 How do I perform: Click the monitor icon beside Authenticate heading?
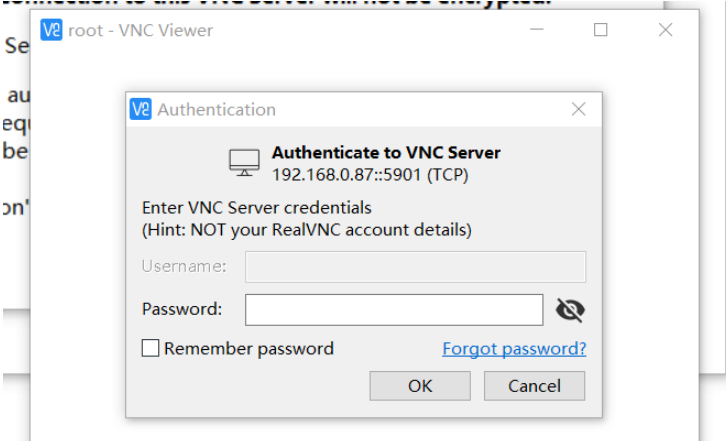(x=244, y=163)
